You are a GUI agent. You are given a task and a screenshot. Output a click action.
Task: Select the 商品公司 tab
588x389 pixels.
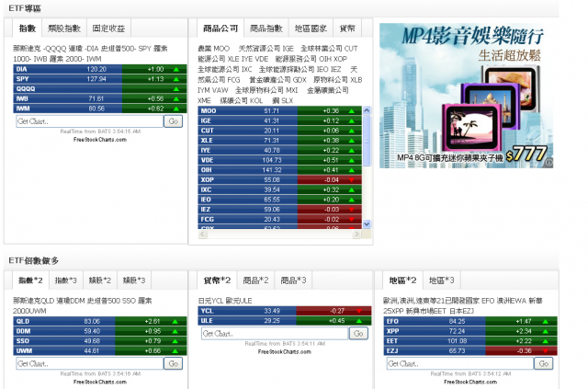(220, 29)
